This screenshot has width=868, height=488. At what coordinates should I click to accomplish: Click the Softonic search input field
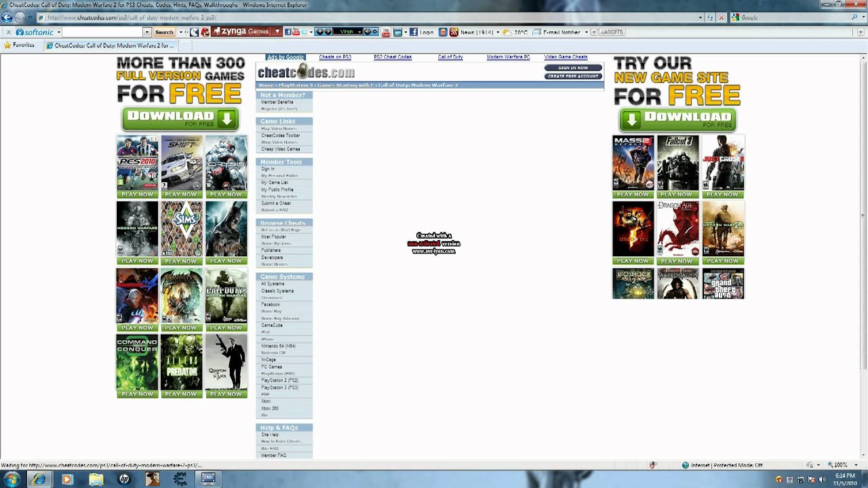[103, 32]
